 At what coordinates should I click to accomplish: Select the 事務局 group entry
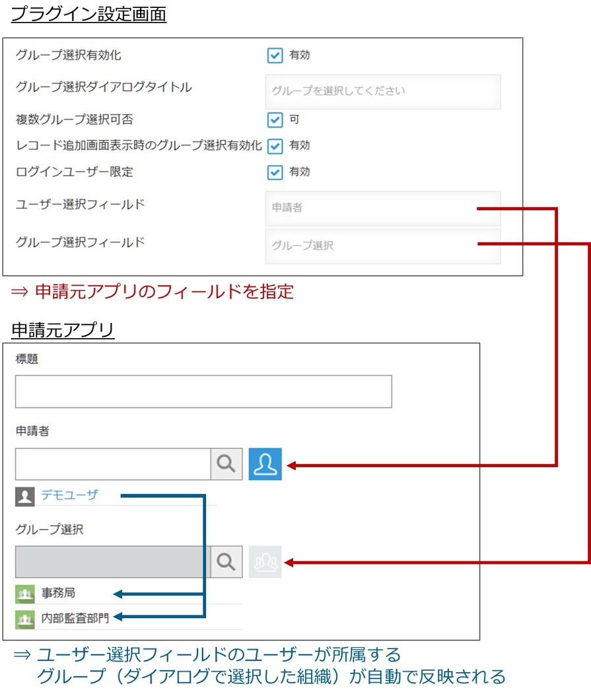[58, 594]
